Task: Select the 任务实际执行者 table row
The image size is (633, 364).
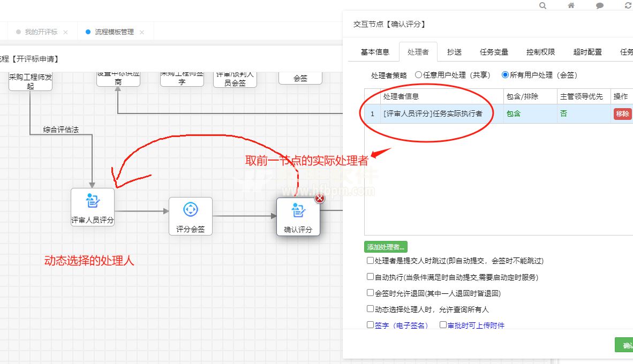Action: (x=433, y=113)
